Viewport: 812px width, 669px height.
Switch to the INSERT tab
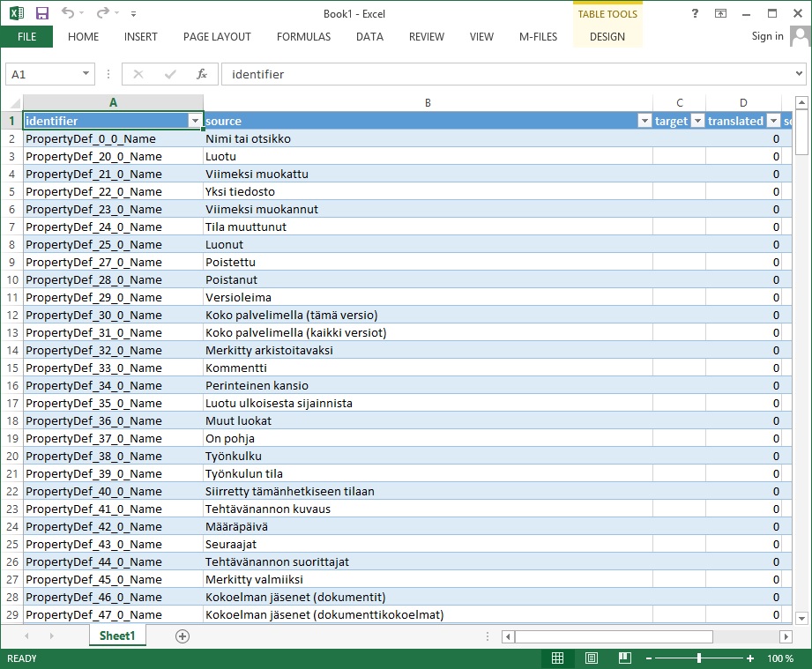[x=140, y=37]
